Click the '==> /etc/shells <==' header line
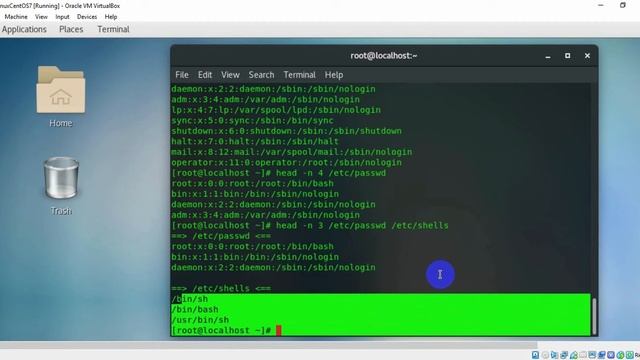This screenshot has width=640, height=360. tap(221, 288)
